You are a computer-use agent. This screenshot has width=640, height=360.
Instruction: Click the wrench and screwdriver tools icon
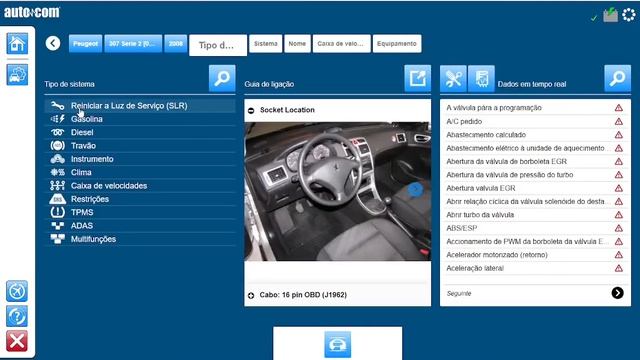click(x=453, y=78)
